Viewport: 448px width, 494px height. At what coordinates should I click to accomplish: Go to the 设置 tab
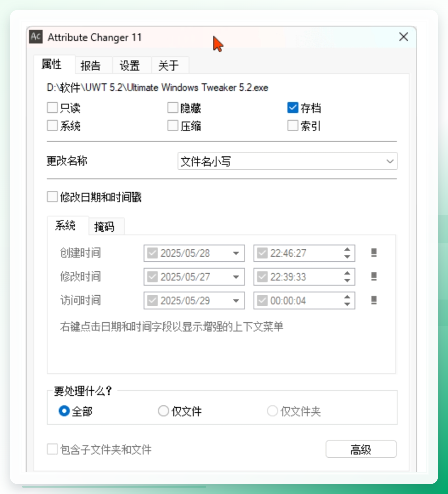coord(132,65)
